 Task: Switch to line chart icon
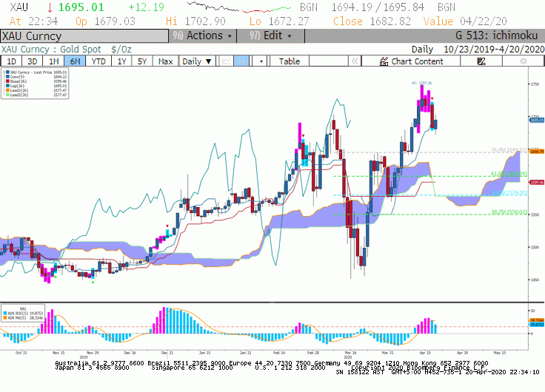[227, 61]
